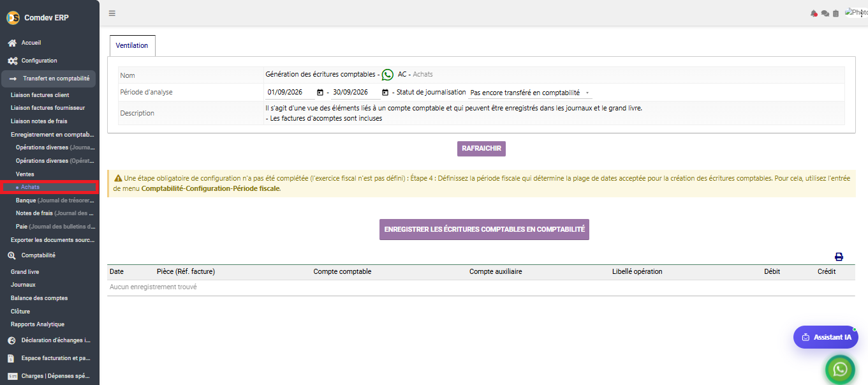868x385 pixels.
Task: Click Pièce (Réf. facture) column header
Action: pyautogui.click(x=186, y=271)
